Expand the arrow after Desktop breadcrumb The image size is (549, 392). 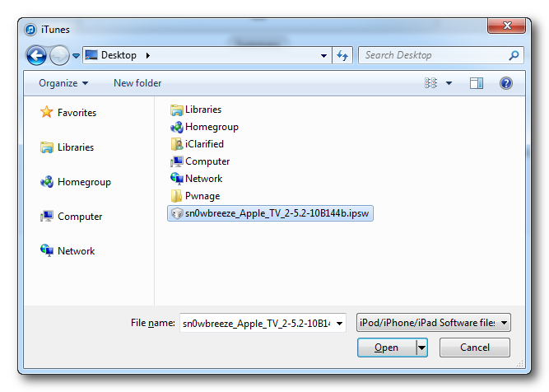pyautogui.click(x=148, y=55)
